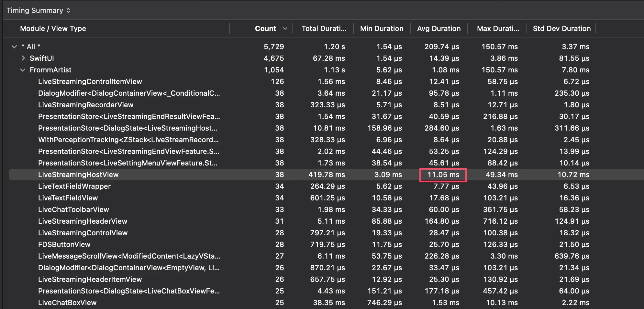Image resolution: width=644 pixels, height=309 pixels.
Task: Sort by Avg Duration column header
Action: 439,28
